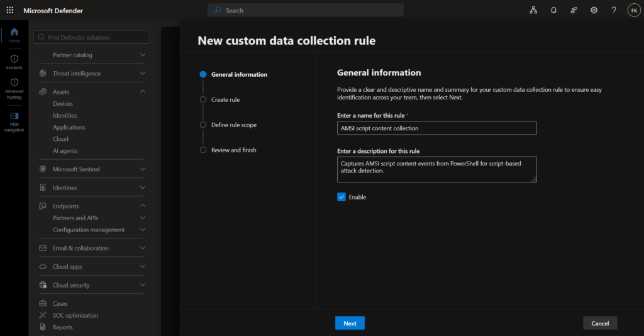Open SOC optimization menu item

point(75,315)
